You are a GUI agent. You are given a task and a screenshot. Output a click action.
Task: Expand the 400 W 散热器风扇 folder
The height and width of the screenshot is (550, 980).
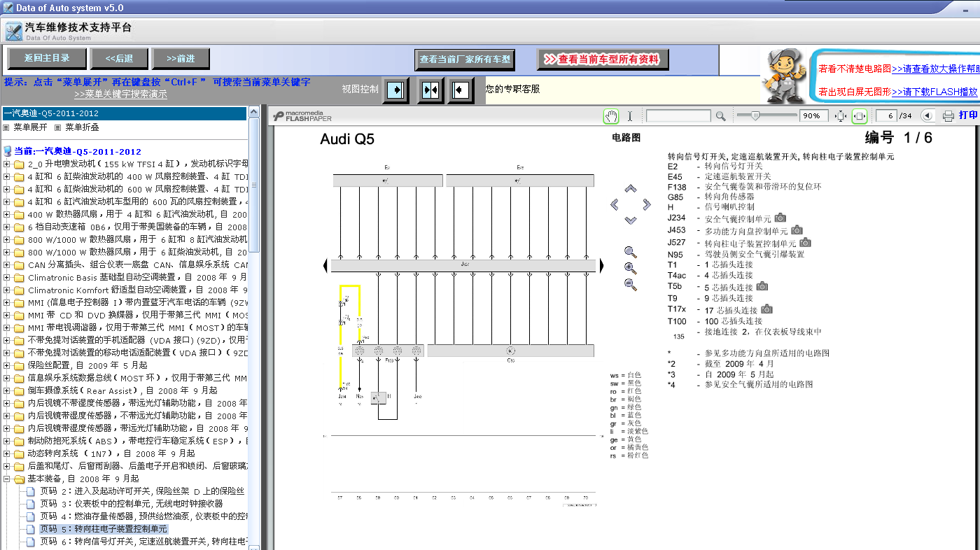(x=7, y=214)
